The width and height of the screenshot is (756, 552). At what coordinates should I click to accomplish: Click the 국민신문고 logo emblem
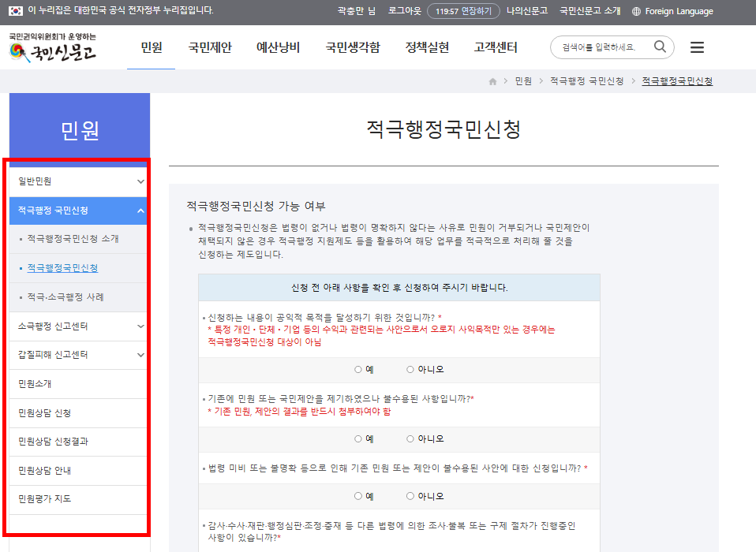pos(17,50)
